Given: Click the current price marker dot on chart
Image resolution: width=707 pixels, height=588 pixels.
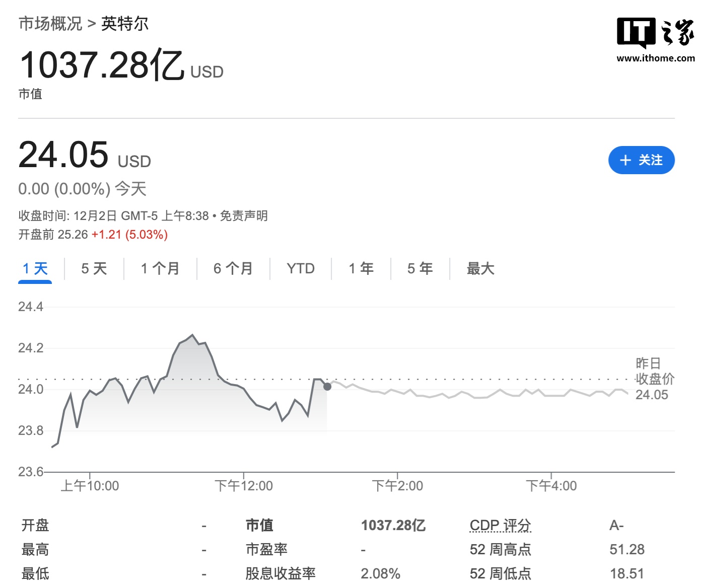Looking at the screenshot, I should point(327,387).
